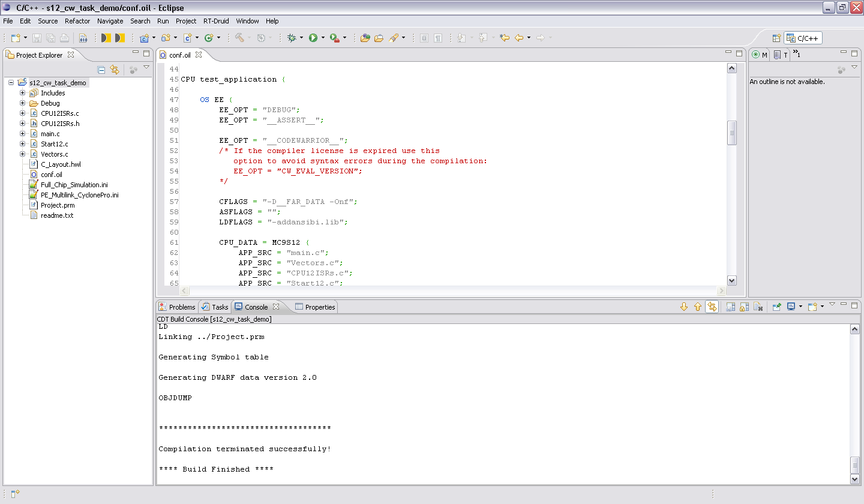The image size is (864, 504).
Task: Expand the Includes tree node
Action: coord(23,93)
